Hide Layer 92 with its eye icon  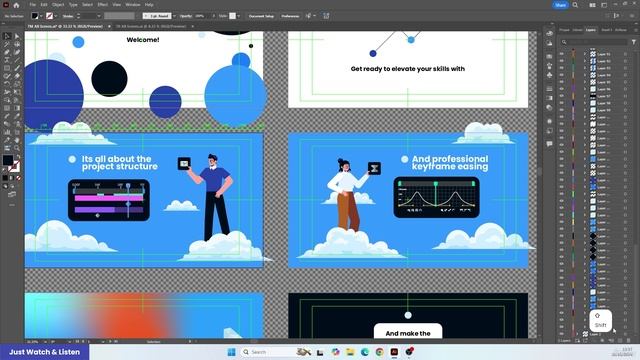click(x=562, y=61)
